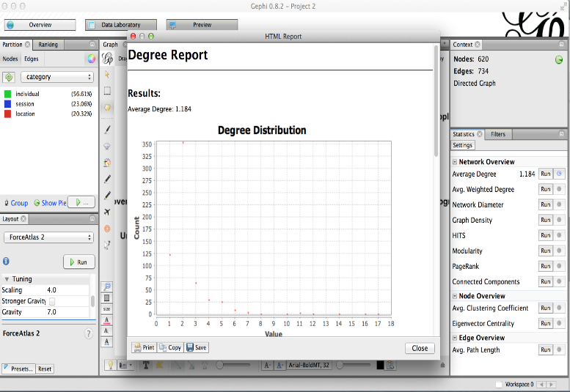Open the category partition dropdown
Screen dimensions: 570x392
pyautogui.click(x=57, y=77)
